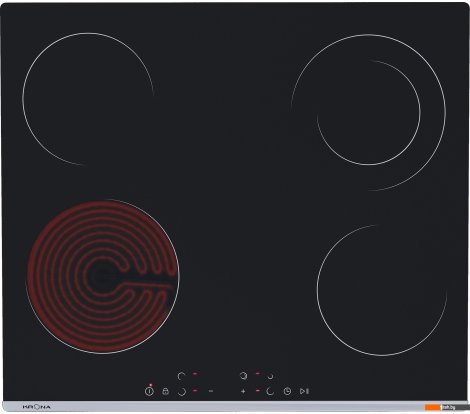Tap the pause/play stop-and-go button

point(304,391)
